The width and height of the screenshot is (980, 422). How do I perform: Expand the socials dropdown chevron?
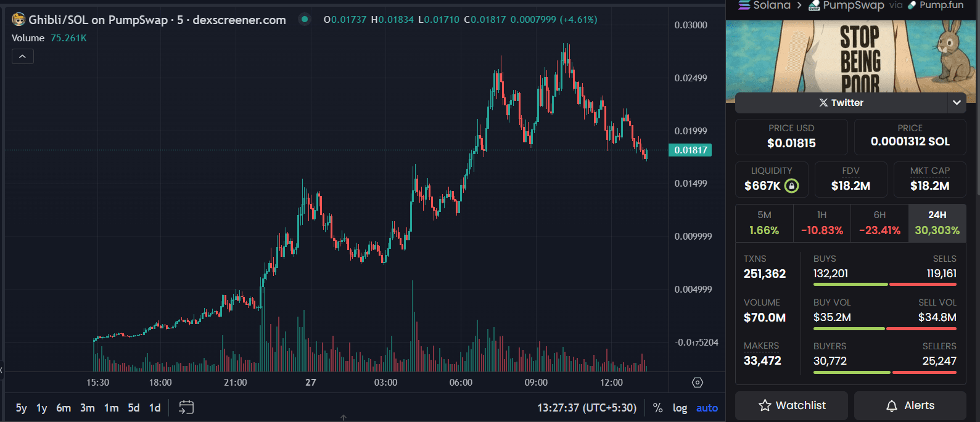point(957,103)
